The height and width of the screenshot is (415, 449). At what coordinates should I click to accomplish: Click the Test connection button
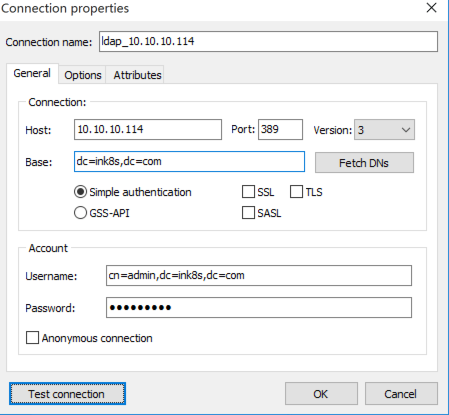tap(67, 394)
